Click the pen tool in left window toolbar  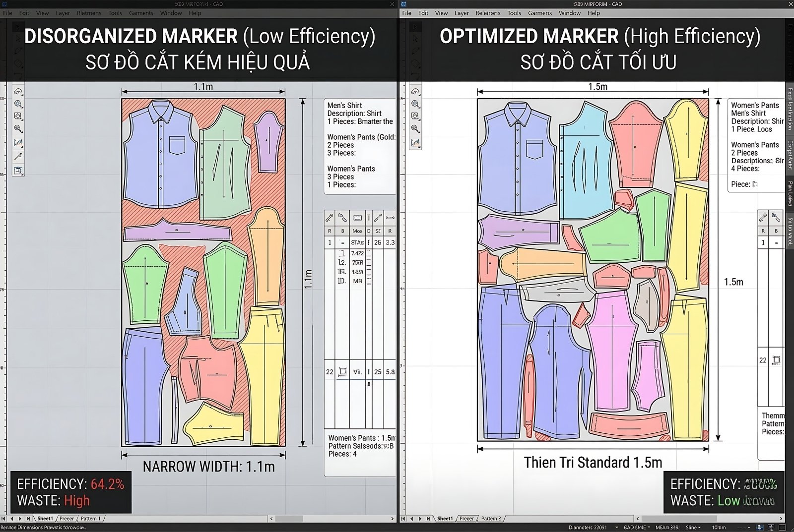pos(18,157)
